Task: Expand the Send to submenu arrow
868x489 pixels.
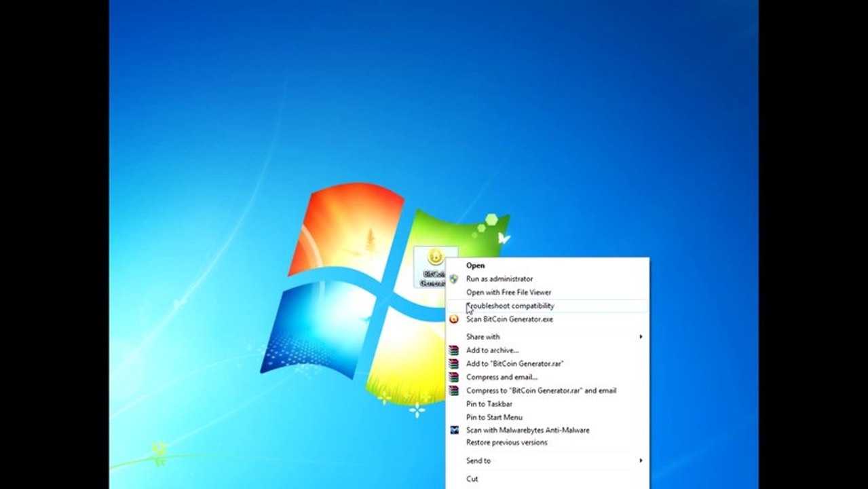Action: click(641, 460)
